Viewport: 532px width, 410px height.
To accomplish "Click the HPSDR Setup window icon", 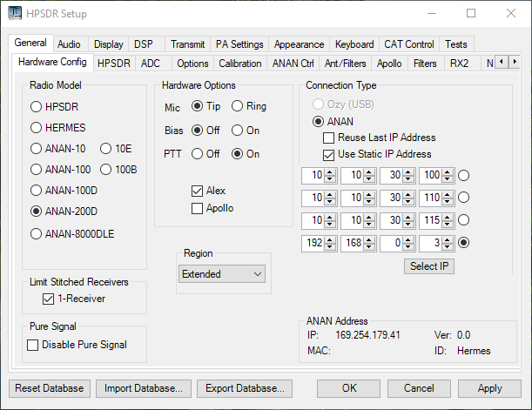I will tap(15, 14).
